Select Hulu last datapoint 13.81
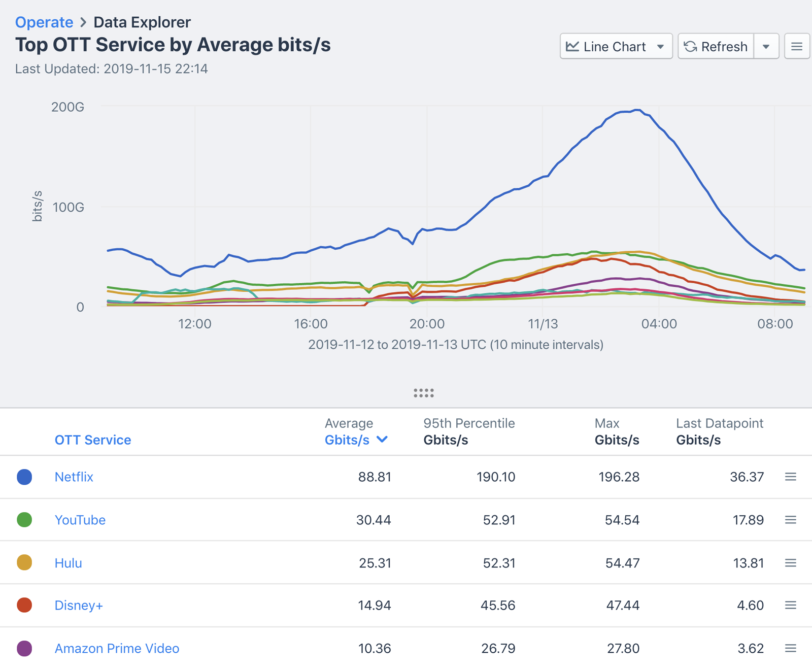Viewport: 812px width, 669px height. coord(749,563)
